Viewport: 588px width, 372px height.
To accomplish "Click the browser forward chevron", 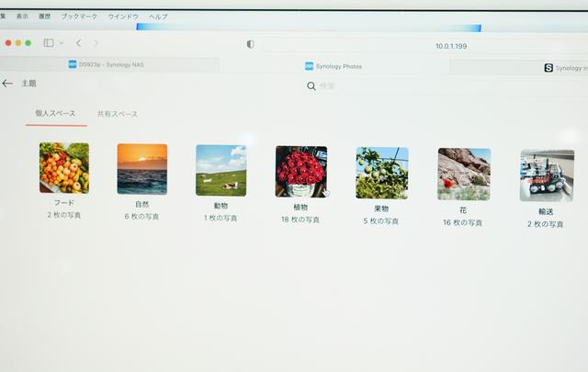I will click(x=96, y=43).
